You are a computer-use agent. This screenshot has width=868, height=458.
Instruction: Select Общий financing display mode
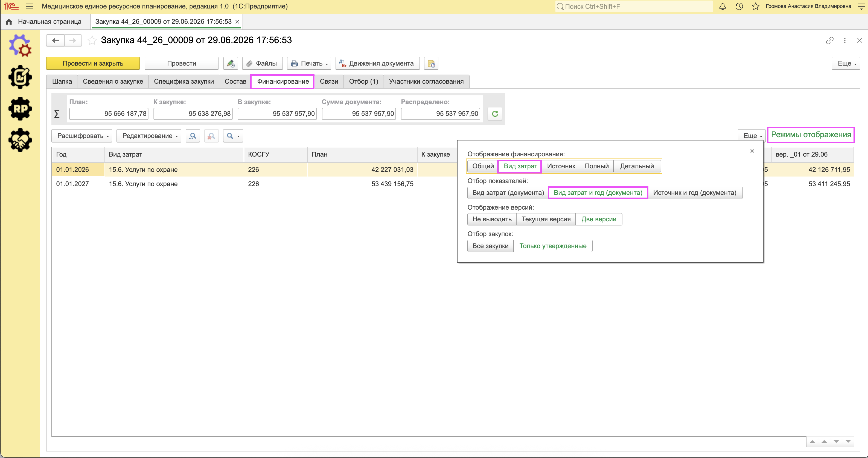click(483, 166)
